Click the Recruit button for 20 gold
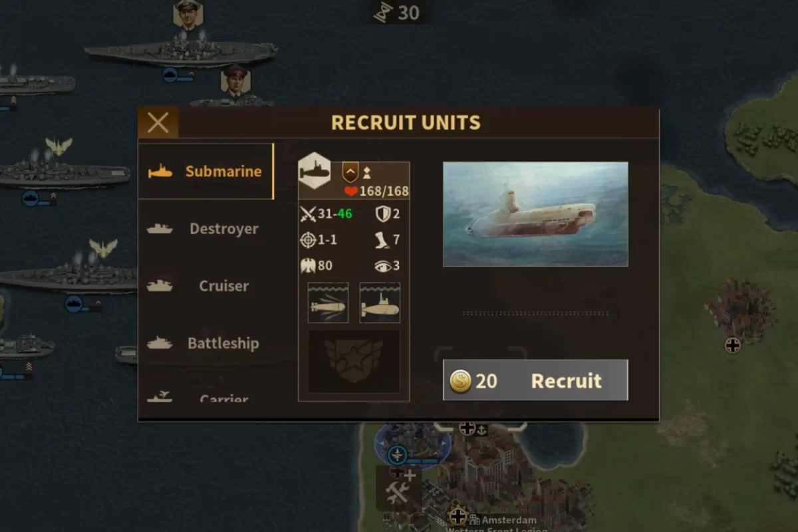 (x=535, y=380)
